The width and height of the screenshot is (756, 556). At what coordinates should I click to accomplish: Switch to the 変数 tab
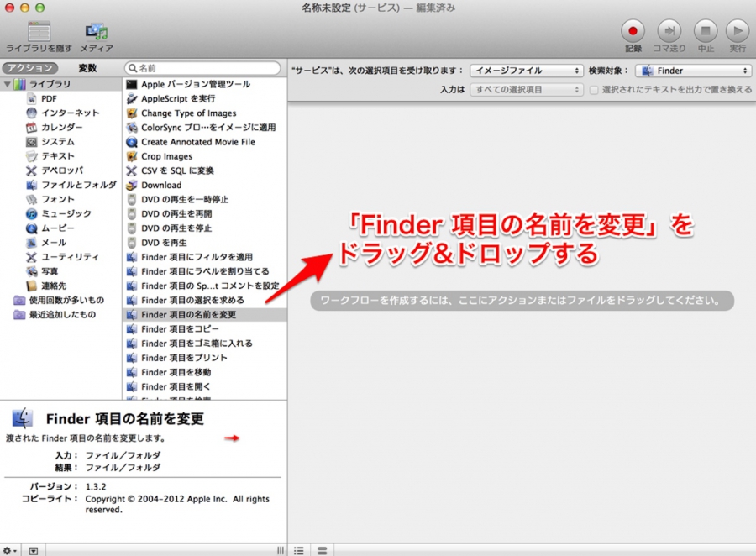click(87, 68)
